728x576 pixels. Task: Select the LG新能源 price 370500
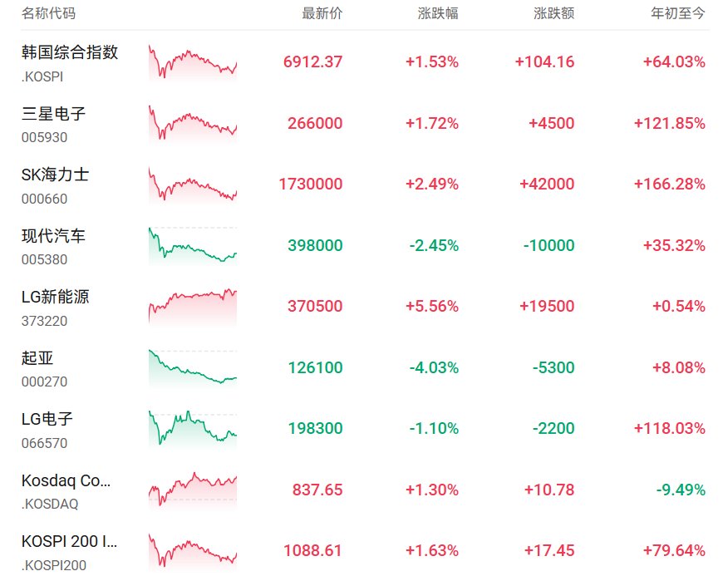315,306
